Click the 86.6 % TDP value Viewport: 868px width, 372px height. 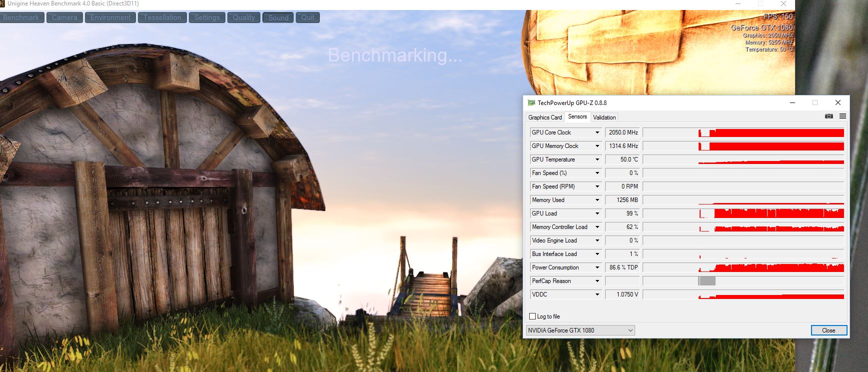[623, 267]
